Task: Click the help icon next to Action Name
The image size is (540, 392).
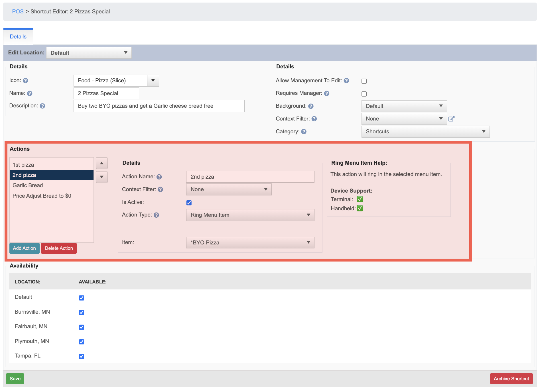Action: (x=159, y=177)
